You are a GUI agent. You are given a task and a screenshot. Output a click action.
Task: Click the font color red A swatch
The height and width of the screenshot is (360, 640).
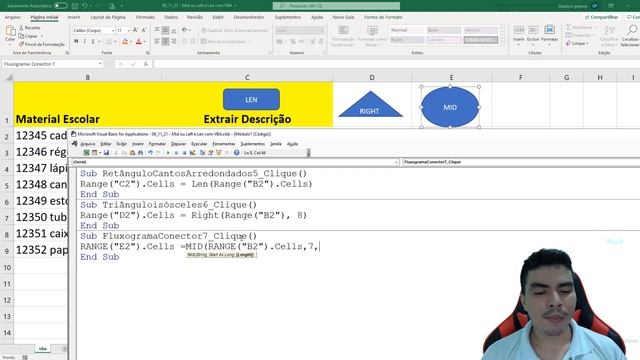point(139,41)
